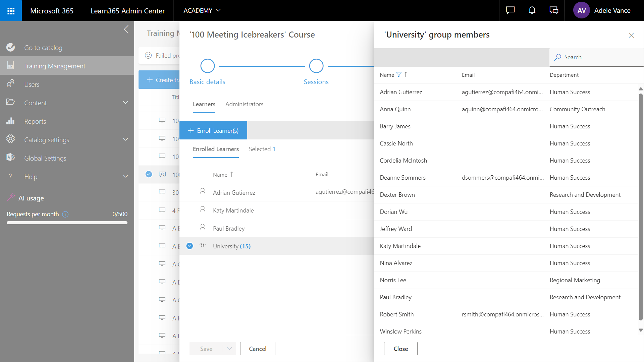Open the ACADEMY dropdown
The image size is (644, 362).
coord(202,11)
